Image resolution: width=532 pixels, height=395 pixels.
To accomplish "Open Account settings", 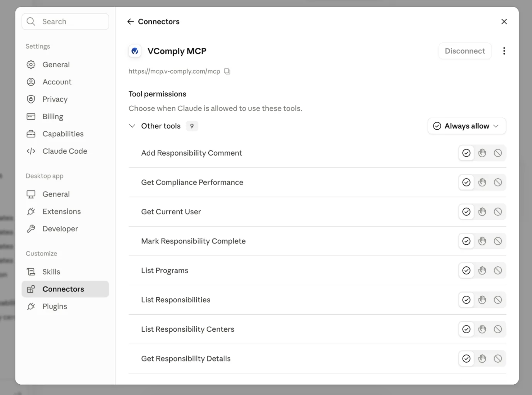I will (65, 82).
